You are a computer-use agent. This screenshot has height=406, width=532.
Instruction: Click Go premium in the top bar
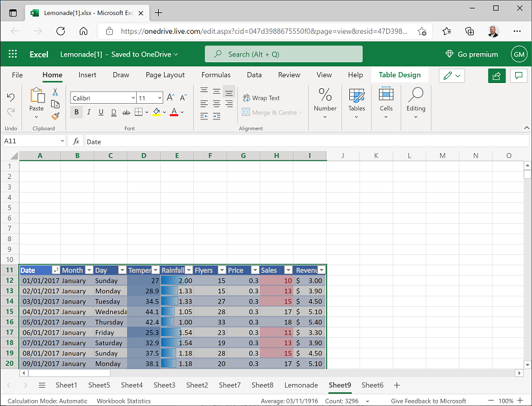click(472, 54)
